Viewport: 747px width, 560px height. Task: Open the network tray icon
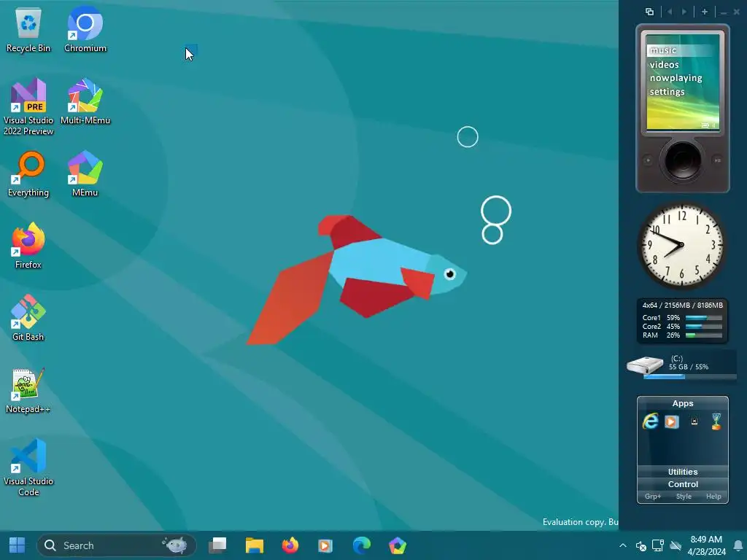(x=658, y=545)
